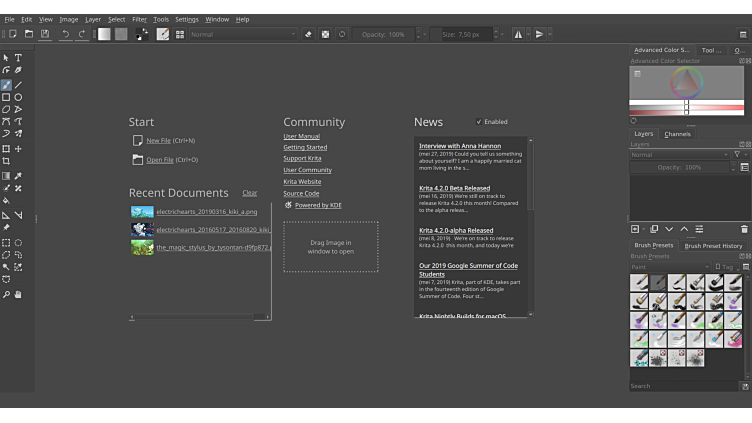This screenshot has width=752, height=423.
Task: Choose the Ellipse shape tool
Action: 18,97
